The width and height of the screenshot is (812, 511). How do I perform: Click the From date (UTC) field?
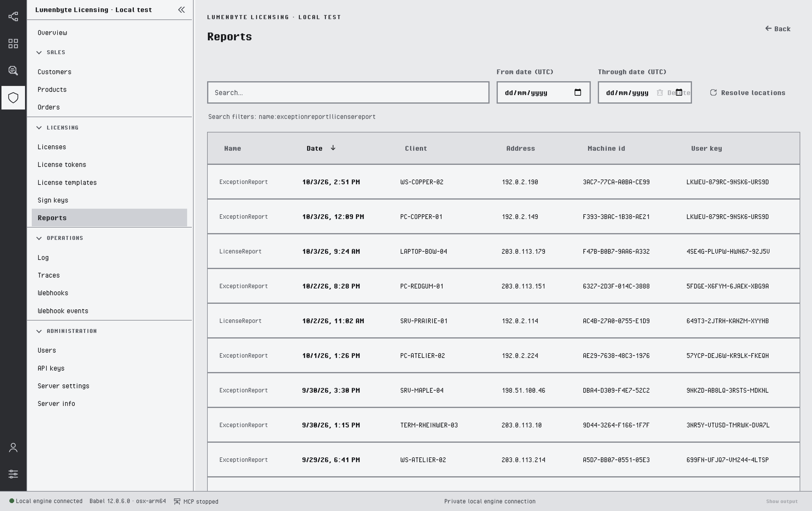click(543, 92)
